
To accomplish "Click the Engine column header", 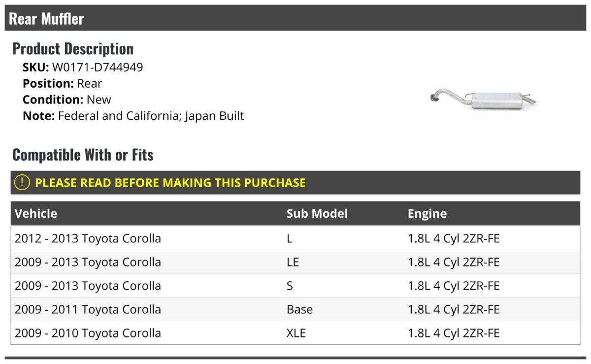I will (427, 214).
